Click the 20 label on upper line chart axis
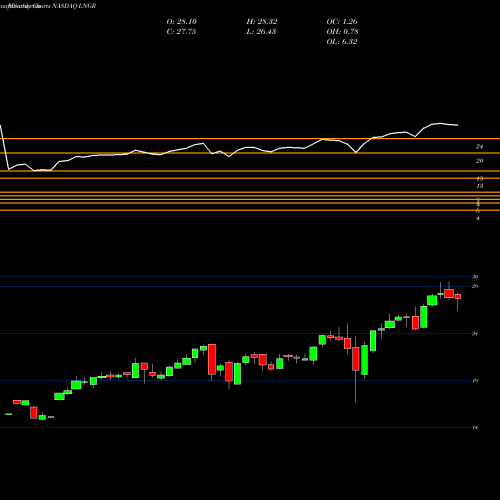This screenshot has height=500, width=500. pyautogui.click(x=480, y=161)
